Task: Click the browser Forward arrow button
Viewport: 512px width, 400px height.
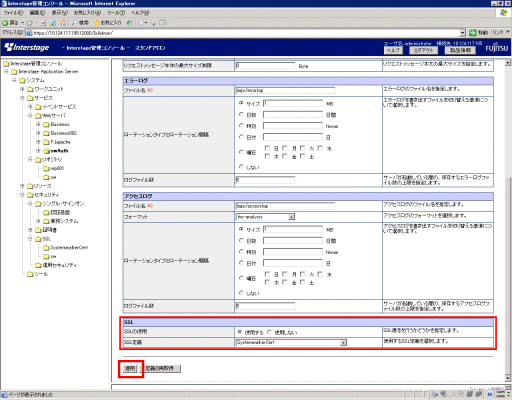Action: click(x=29, y=23)
